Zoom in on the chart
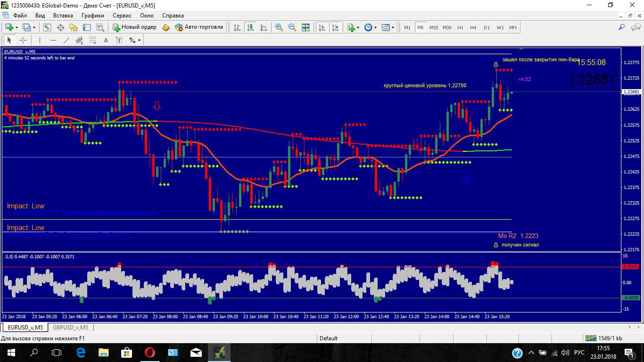Viewport: 644px width, 362px height. pos(279,27)
